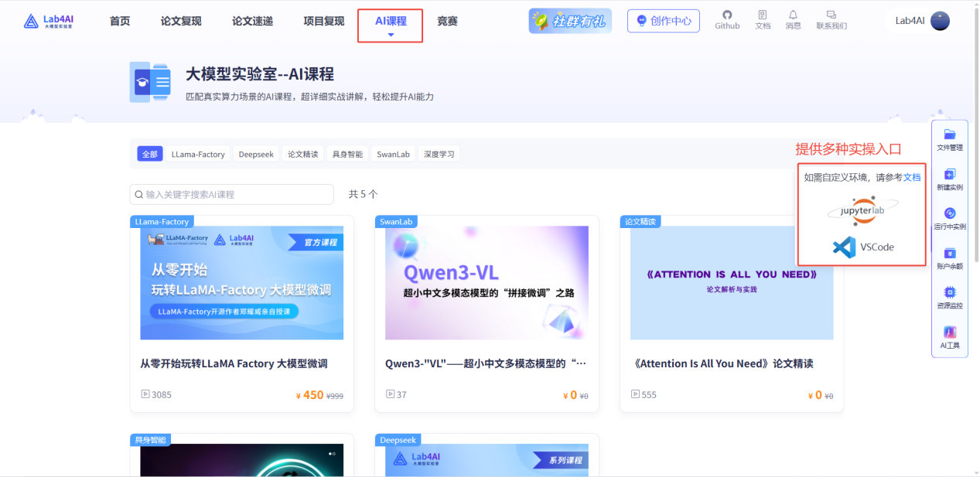Viewport: 980px width, 477px height.
Task: Select the LLama-Factory filter tag
Action: tap(198, 154)
